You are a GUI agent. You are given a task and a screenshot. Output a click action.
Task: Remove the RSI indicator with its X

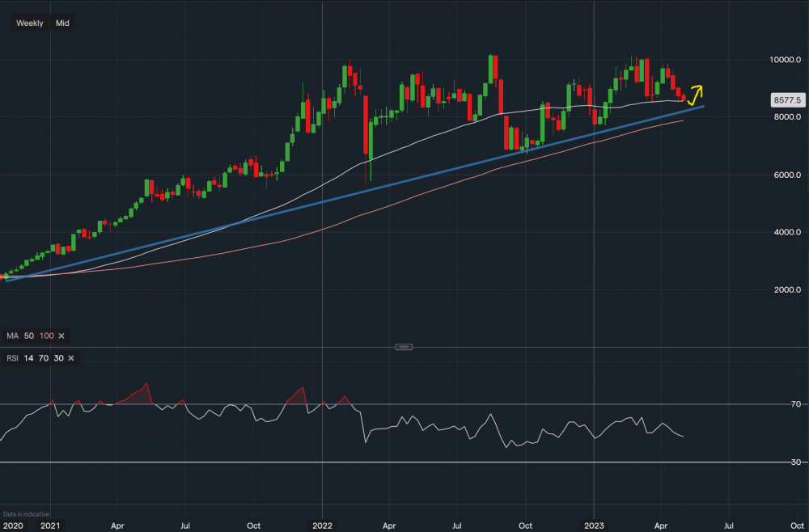pos(71,358)
